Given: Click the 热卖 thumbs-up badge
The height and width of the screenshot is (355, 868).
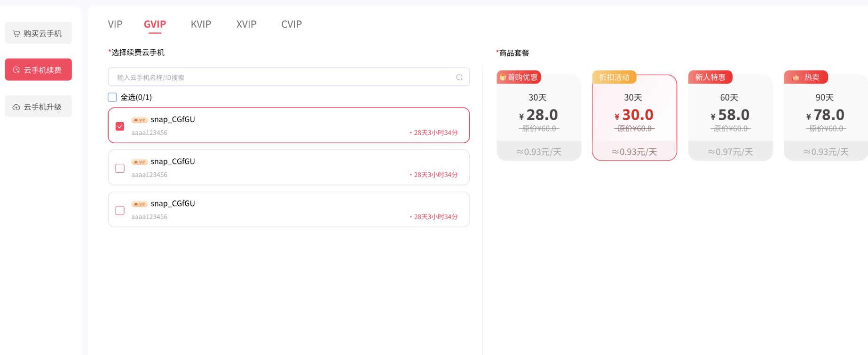Looking at the screenshot, I should coord(805,77).
